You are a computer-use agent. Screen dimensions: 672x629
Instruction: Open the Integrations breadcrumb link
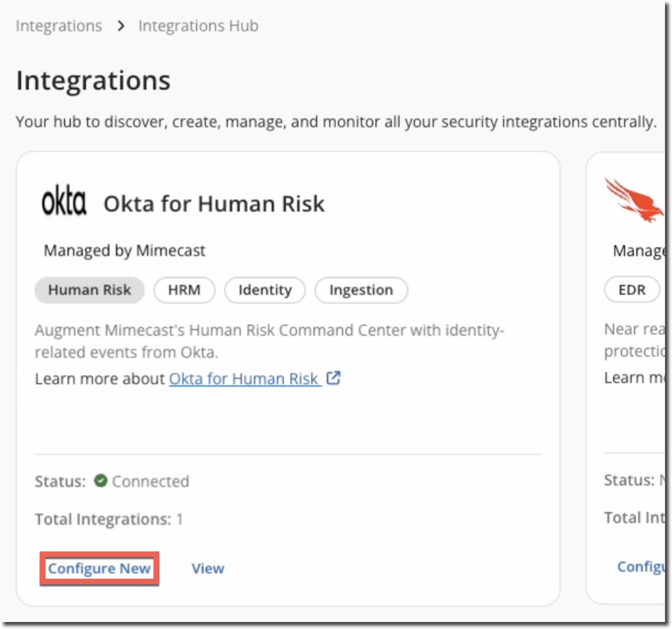coord(59,26)
